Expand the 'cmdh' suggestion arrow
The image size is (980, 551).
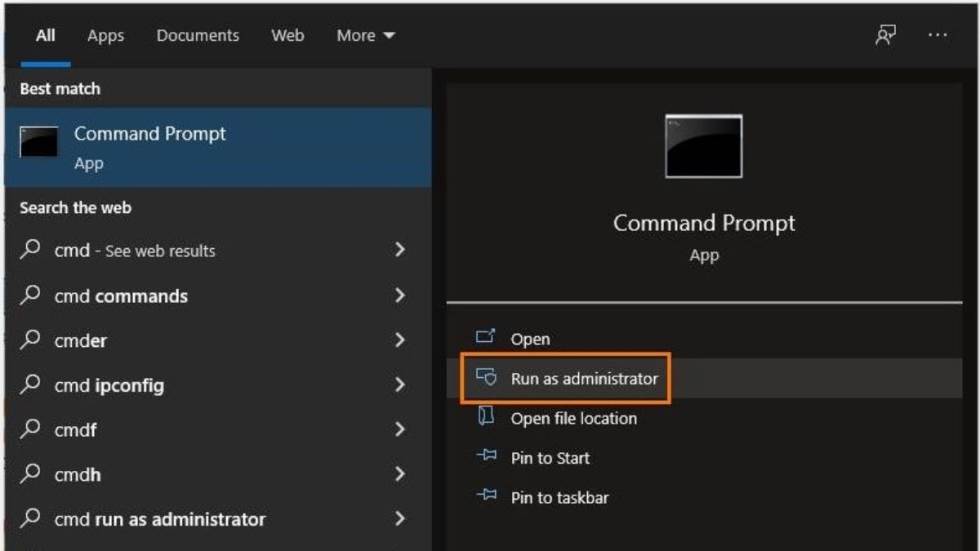coord(400,473)
